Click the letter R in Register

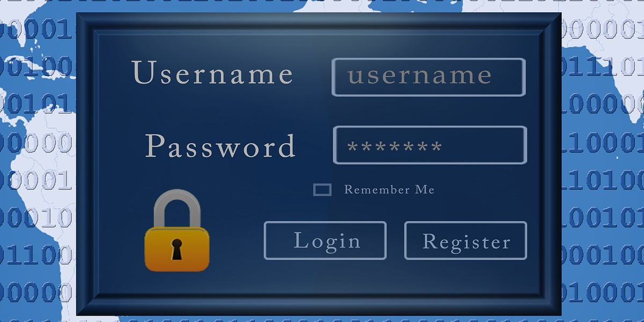click(431, 241)
